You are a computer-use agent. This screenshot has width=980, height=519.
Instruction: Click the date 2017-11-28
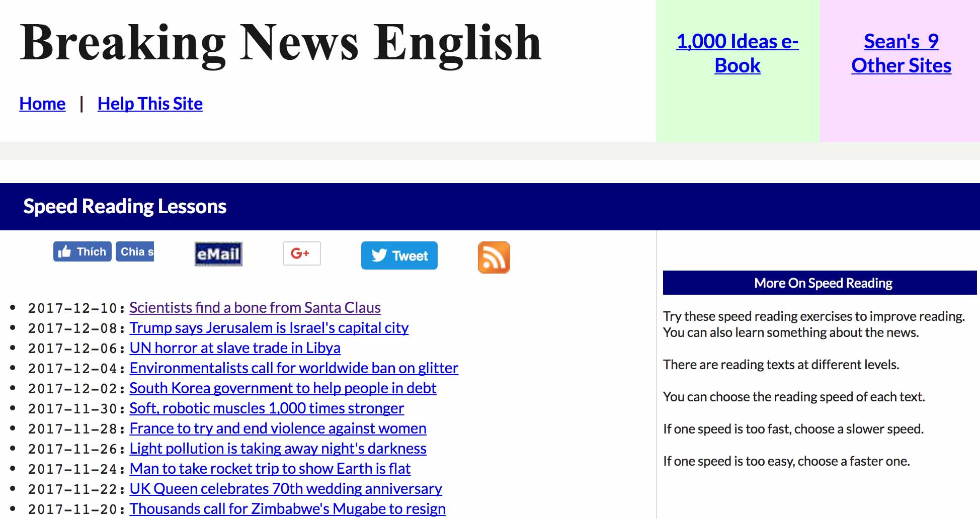pyautogui.click(x=72, y=429)
